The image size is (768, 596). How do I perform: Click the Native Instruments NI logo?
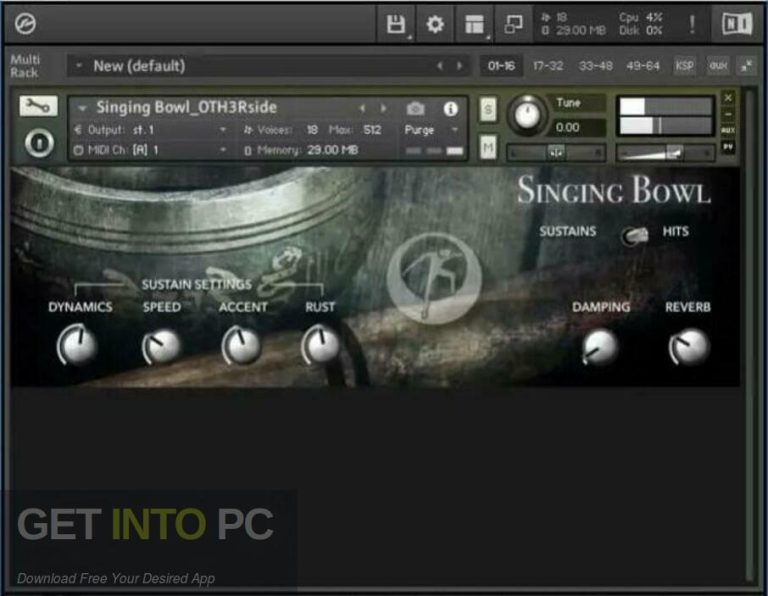pos(737,24)
